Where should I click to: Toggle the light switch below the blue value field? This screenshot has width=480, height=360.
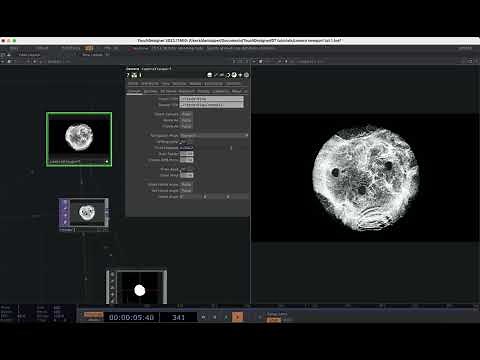[x=186, y=154]
